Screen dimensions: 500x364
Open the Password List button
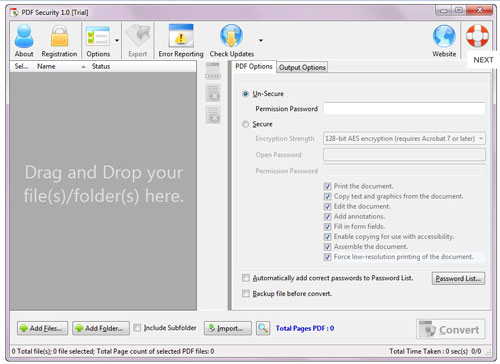point(458,278)
